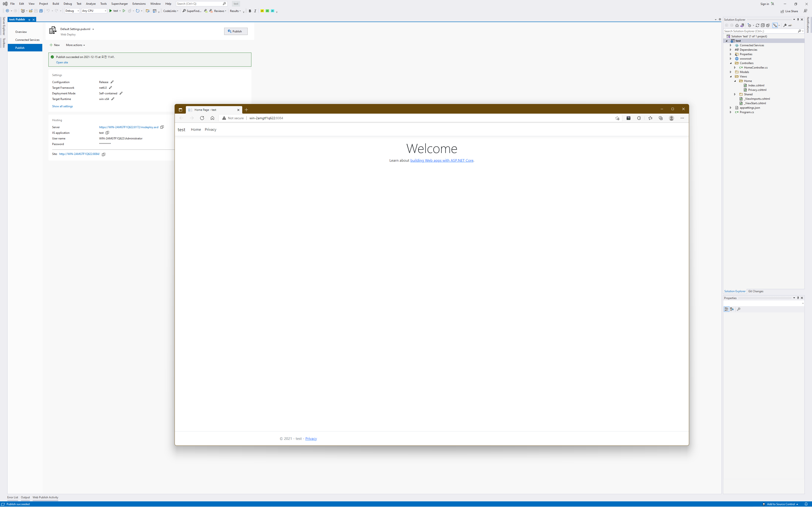Click the yellow highlight color swatch
This screenshot has width=812, height=507.
(262, 11)
